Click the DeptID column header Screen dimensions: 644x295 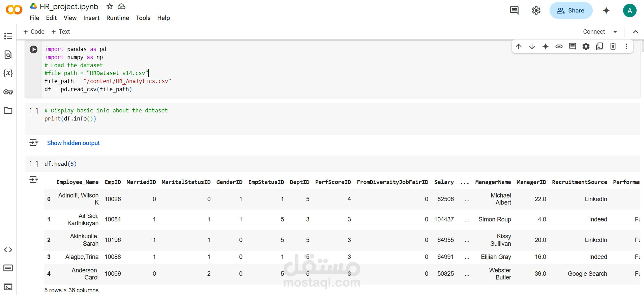(299, 182)
